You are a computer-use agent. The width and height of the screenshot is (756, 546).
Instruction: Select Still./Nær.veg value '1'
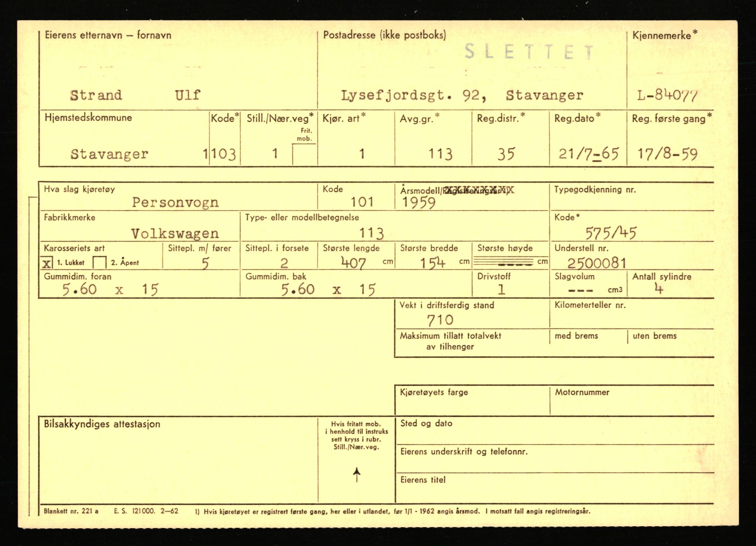[275, 154]
